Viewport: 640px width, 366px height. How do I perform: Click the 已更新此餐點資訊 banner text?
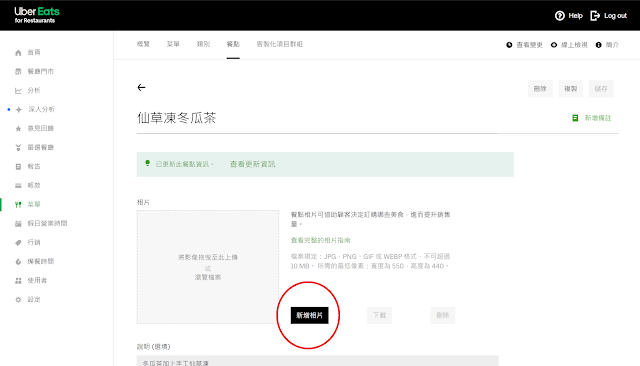coord(184,164)
